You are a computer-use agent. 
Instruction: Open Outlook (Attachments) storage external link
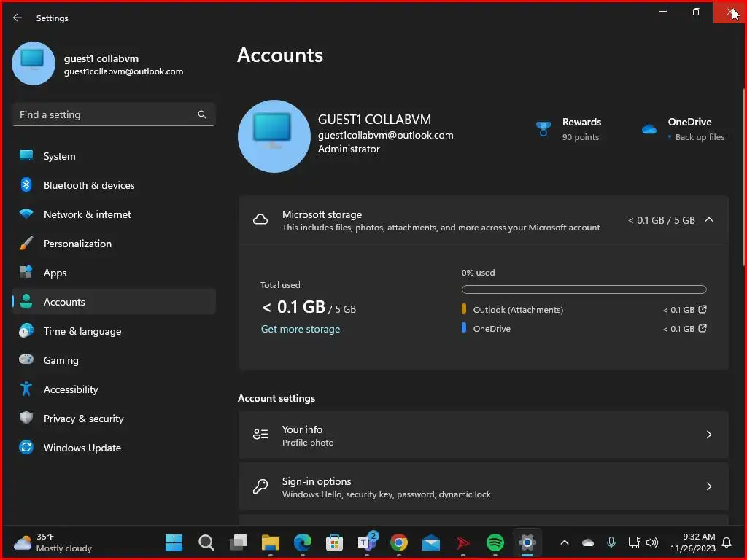tap(703, 309)
